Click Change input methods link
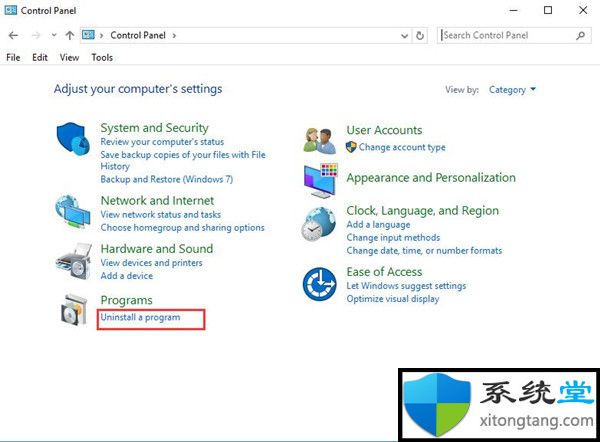This screenshot has width=600, height=442. tap(393, 237)
